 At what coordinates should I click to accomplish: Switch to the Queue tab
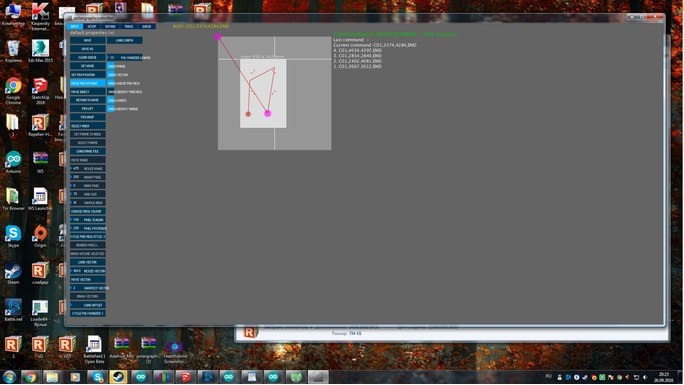click(147, 27)
